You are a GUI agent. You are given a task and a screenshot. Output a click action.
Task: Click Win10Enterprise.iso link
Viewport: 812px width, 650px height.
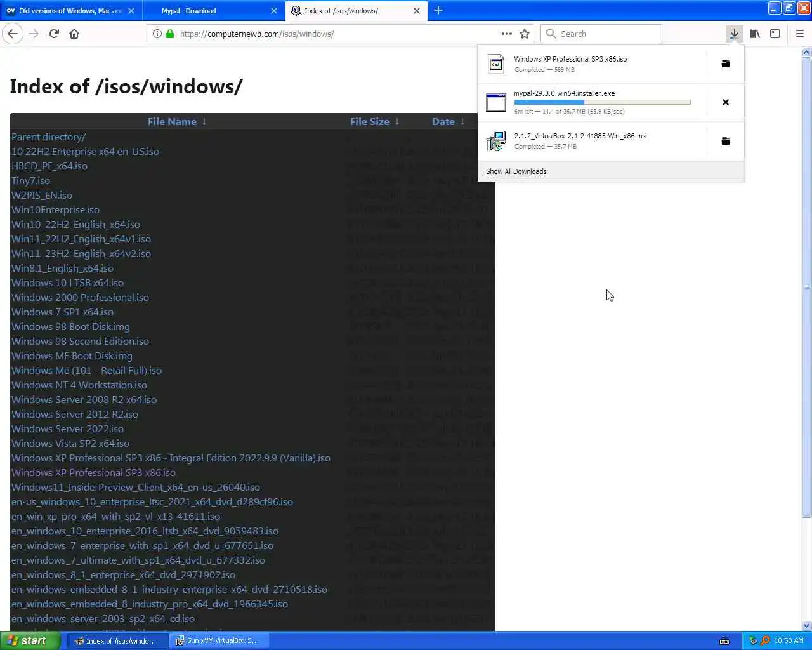click(x=55, y=209)
